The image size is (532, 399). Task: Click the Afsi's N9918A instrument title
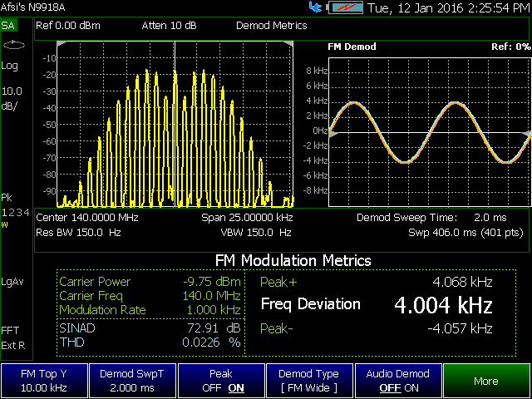pyautogui.click(x=32, y=7)
